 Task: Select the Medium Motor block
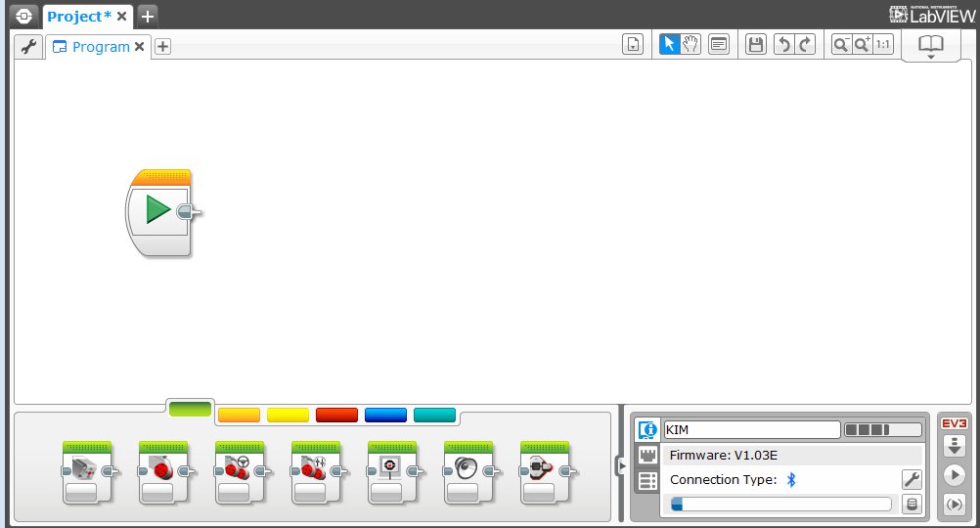pos(86,471)
